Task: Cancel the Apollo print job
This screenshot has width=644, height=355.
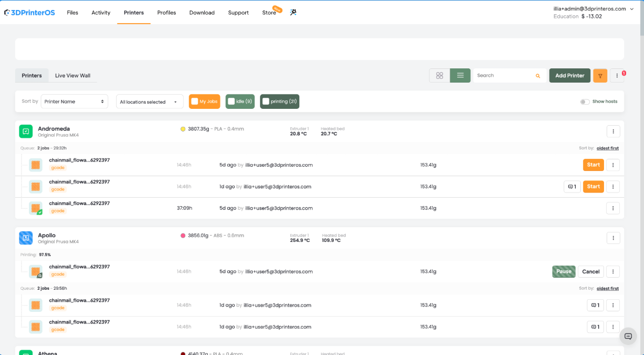Action: [x=591, y=272]
